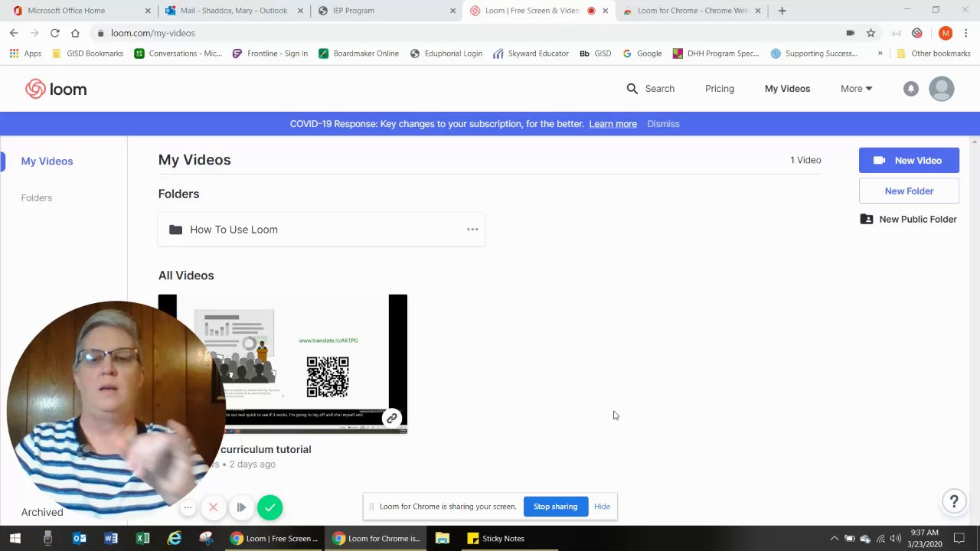The width and height of the screenshot is (980, 551).
Task: Click the address bar URL
Action: click(152, 33)
